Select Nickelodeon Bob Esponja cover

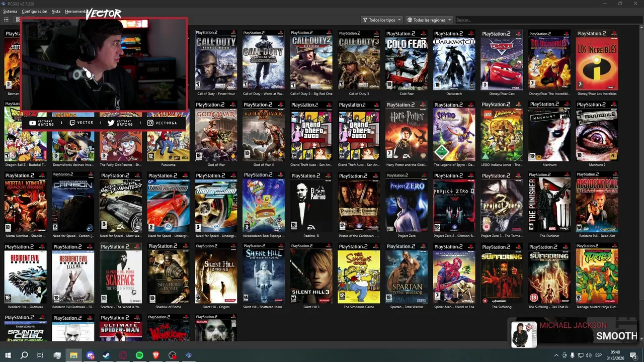tap(264, 202)
